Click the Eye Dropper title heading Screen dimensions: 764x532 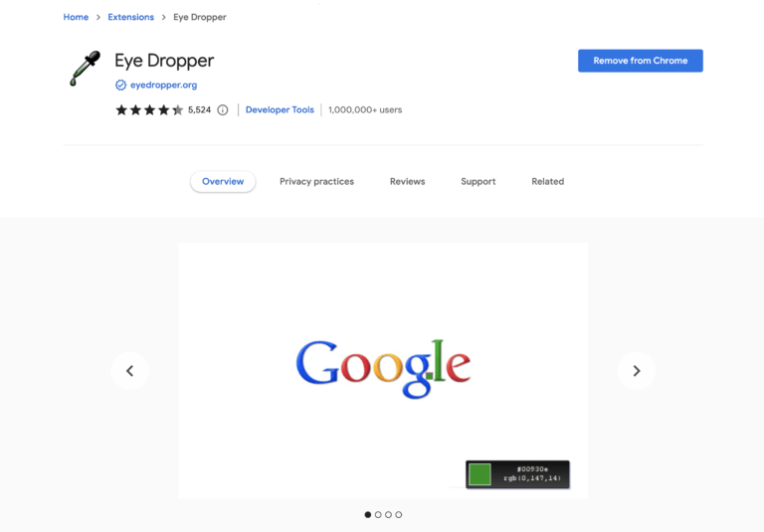[x=164, y=61]
